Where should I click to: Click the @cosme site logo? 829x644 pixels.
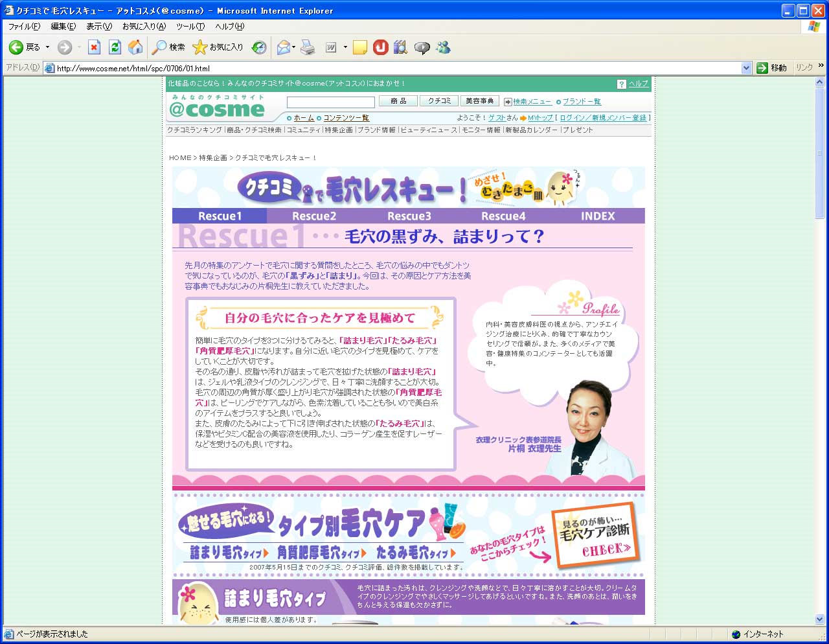click(217, 107)
